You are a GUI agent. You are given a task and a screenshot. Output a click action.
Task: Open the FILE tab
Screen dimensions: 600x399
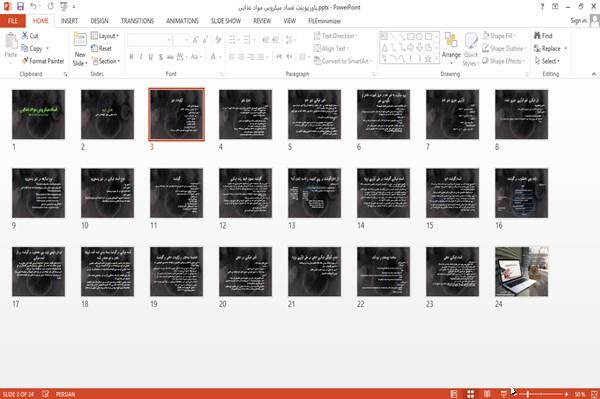13,21
